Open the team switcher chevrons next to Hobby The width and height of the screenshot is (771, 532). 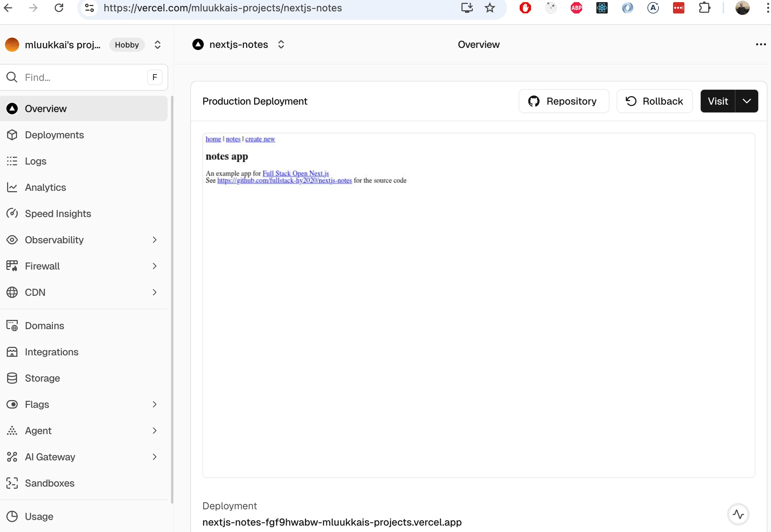158,45
